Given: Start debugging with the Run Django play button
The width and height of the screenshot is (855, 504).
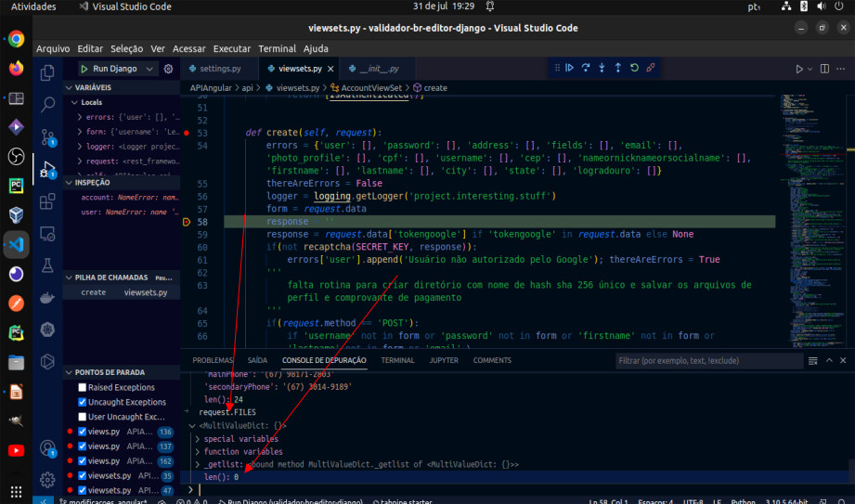Looking at the screenshot, I should [84, 69].
